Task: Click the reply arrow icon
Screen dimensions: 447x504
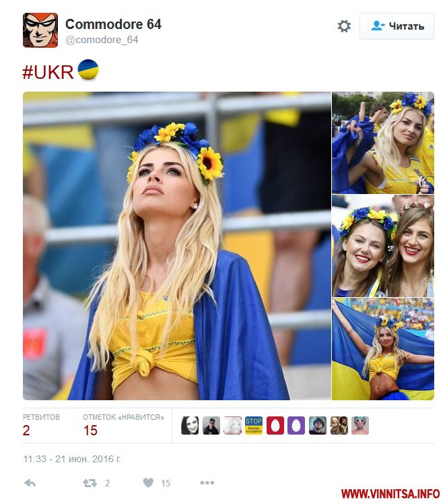Action: coord(30,483)
